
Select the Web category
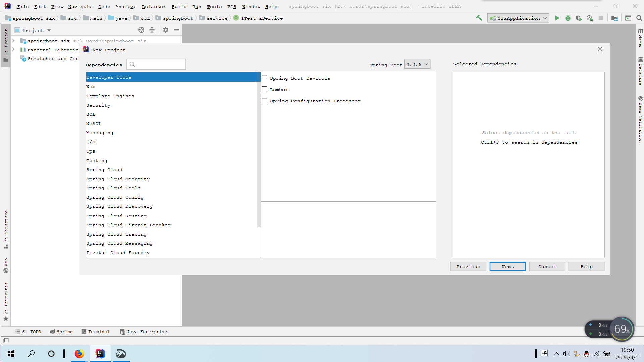[171, 87]
